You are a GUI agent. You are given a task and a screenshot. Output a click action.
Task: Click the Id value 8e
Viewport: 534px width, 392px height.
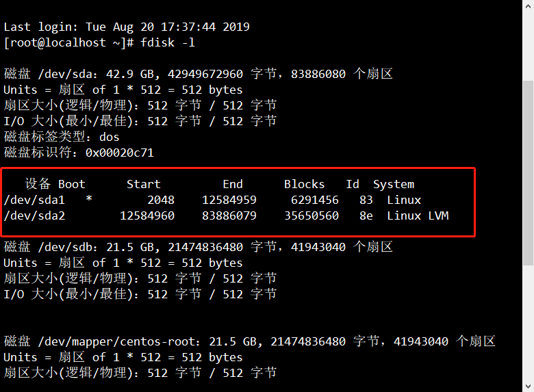tap(366, 215)
